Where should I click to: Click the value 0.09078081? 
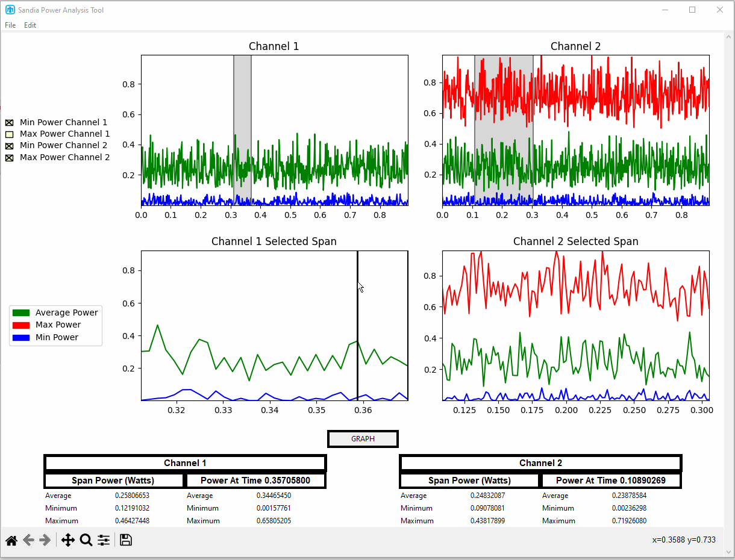pyautogui.click(x=487, y=508)
